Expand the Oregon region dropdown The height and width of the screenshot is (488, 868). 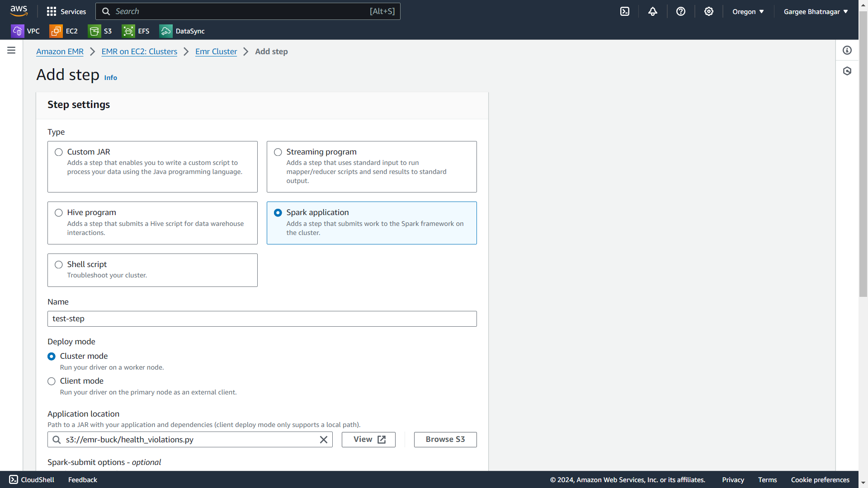pos(748,12)
